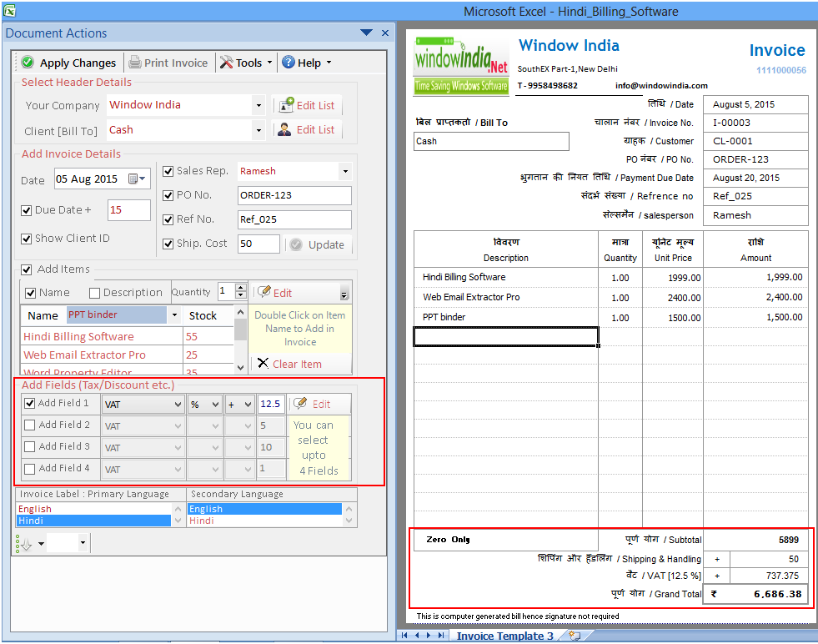Open the Your Company dropdown
Image resolution: width=818 pixels, height=644 pixels.
pos(258,105)
